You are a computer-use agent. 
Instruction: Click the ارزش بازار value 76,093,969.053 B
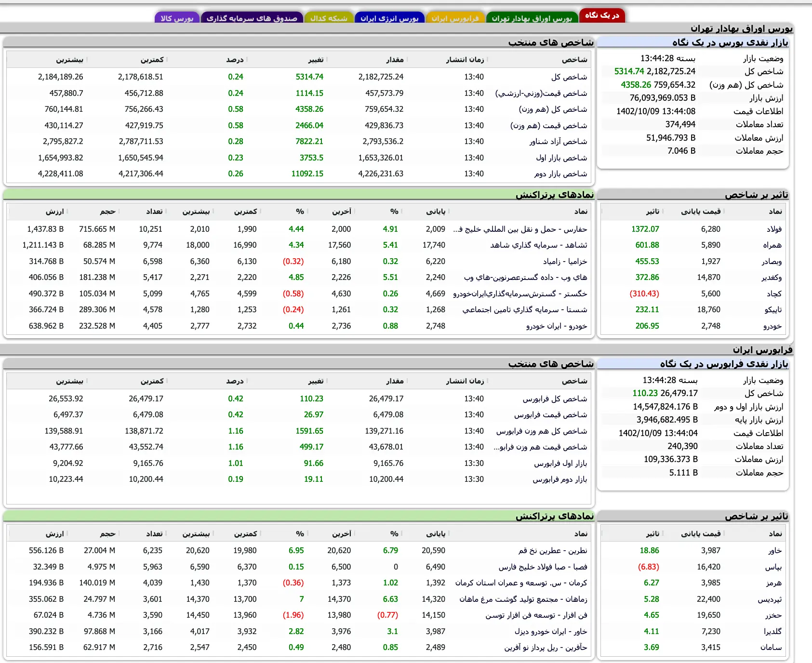(x=663, y=98)
